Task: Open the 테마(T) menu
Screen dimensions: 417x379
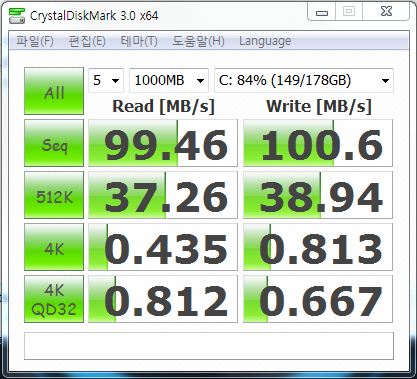Action: tap(139, 41)
